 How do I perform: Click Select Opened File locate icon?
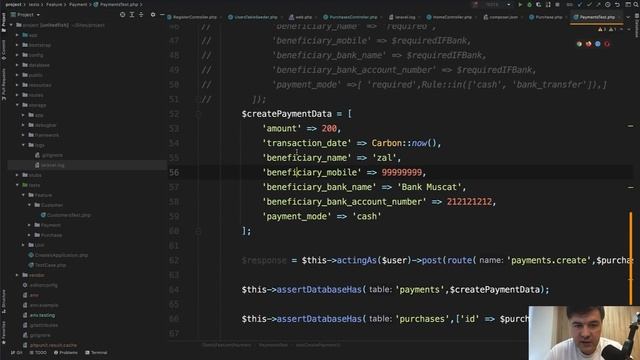point(122,15)
